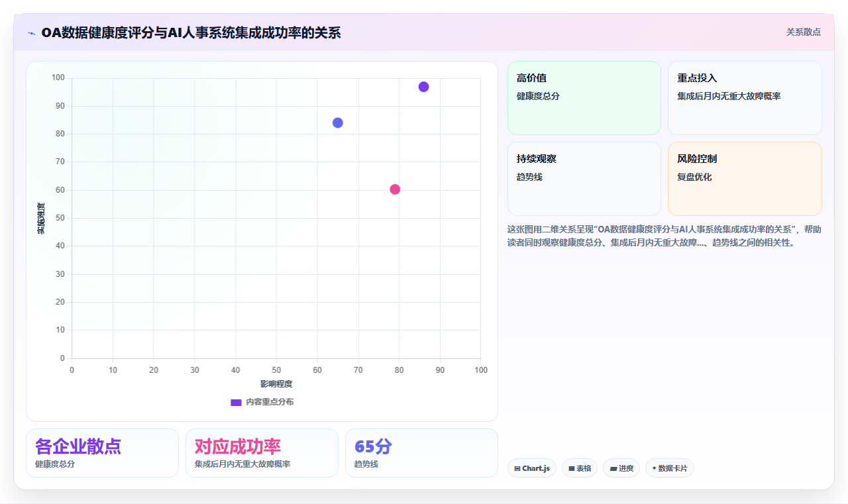Viewport: 848px width, 504px height.
Task: Click the purple scatter point near 97
Action: click(424, 87)
